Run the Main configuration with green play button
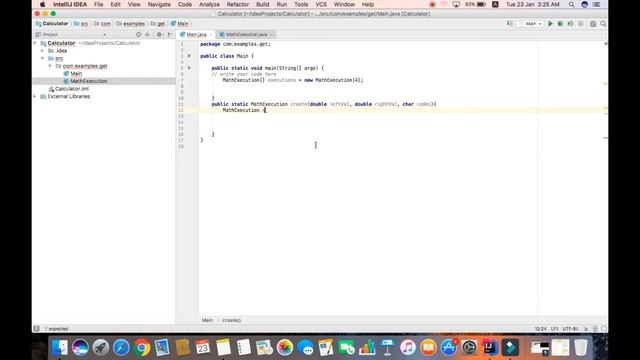Image resolution: width=640 pixels, height=360 pixels. point(550,24)
